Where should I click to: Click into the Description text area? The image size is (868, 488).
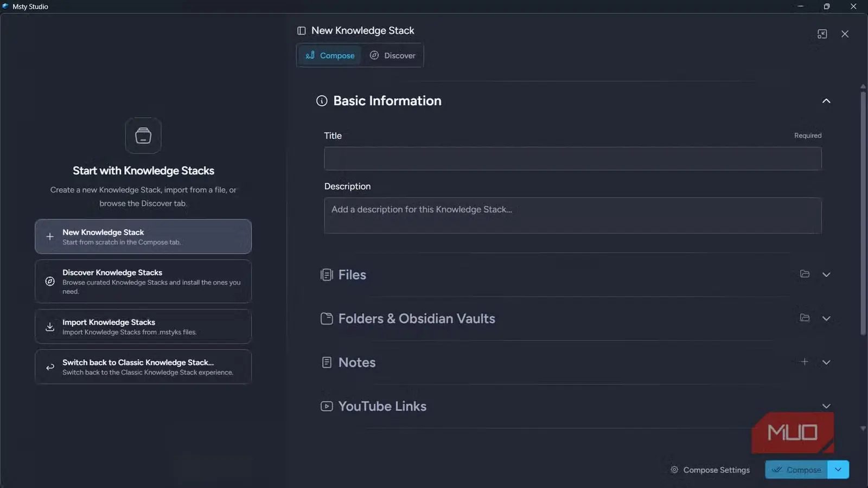(573, 215)
